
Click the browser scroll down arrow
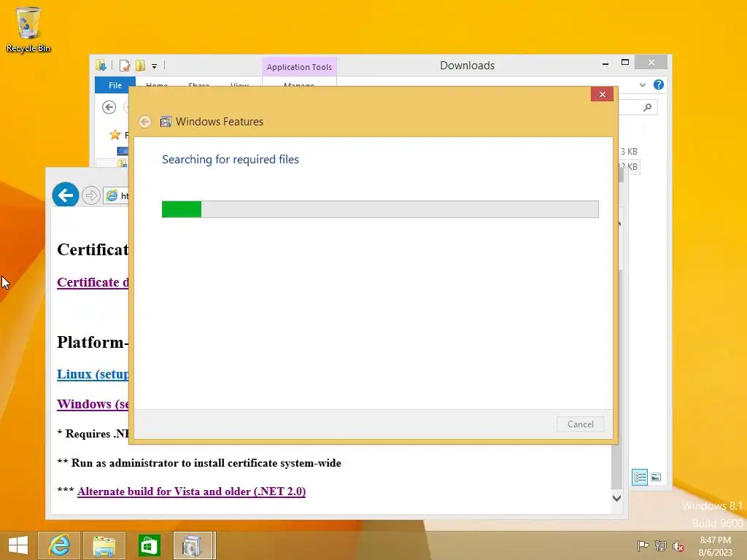pos(617,498)
